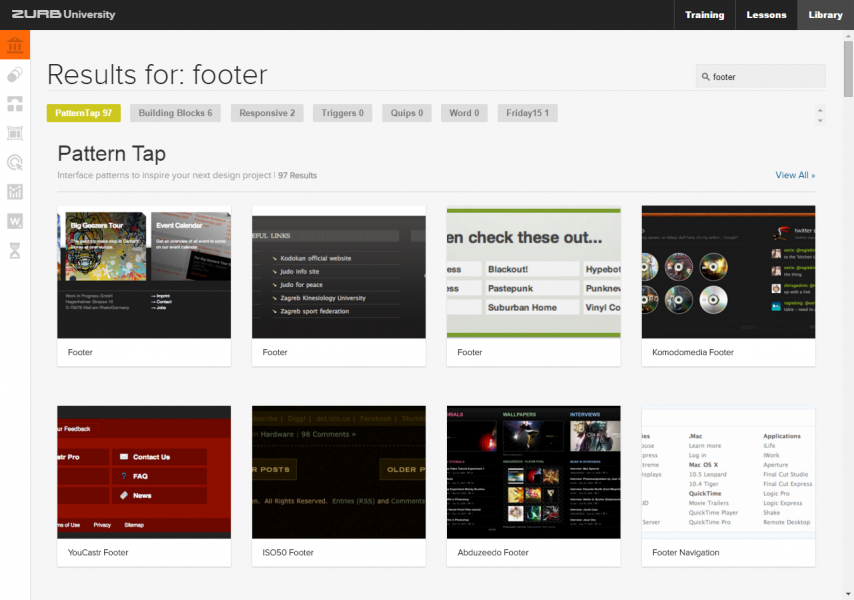Select the PatternTap building icon in sidebar

pos(14,44)
